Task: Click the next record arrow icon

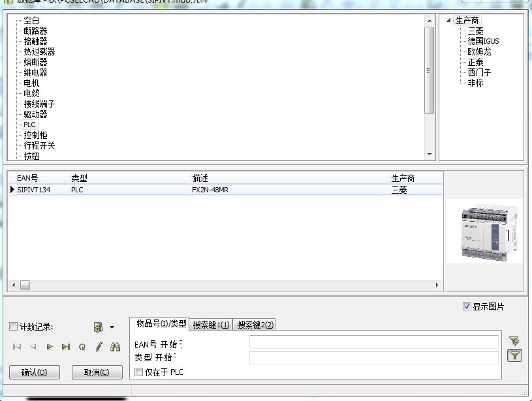Action: coord(50,347)
